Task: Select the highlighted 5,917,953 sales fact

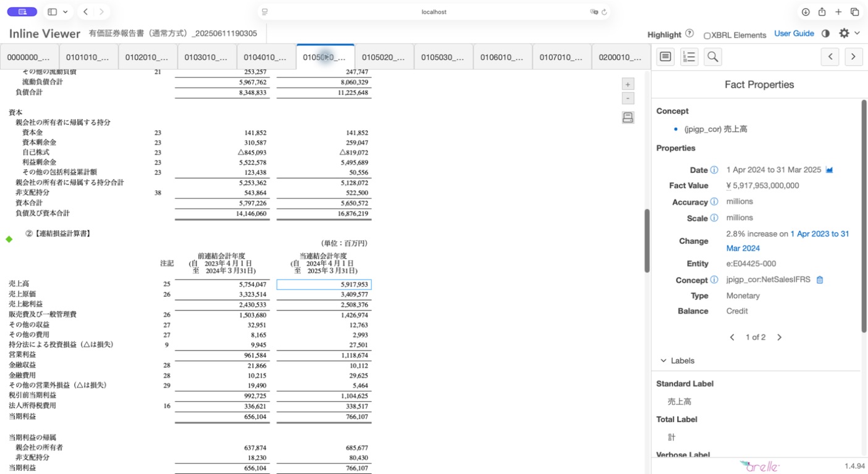Action: pos(324,285)
